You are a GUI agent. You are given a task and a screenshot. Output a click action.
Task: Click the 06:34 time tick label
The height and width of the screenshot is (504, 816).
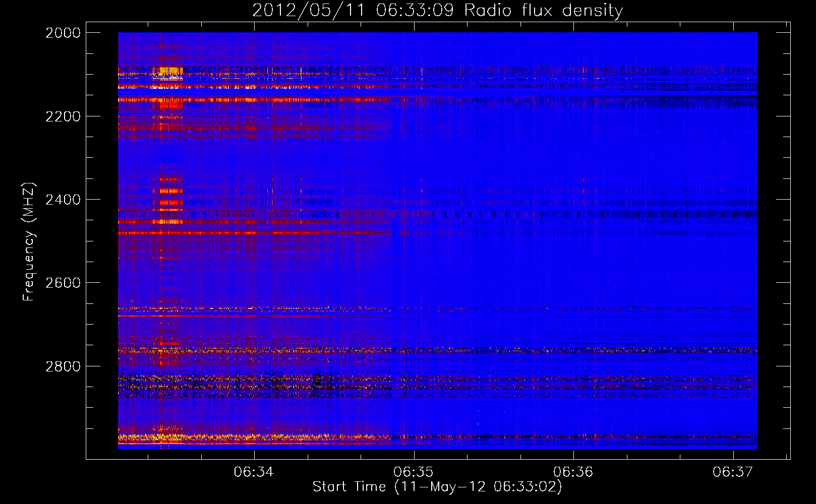254,472
